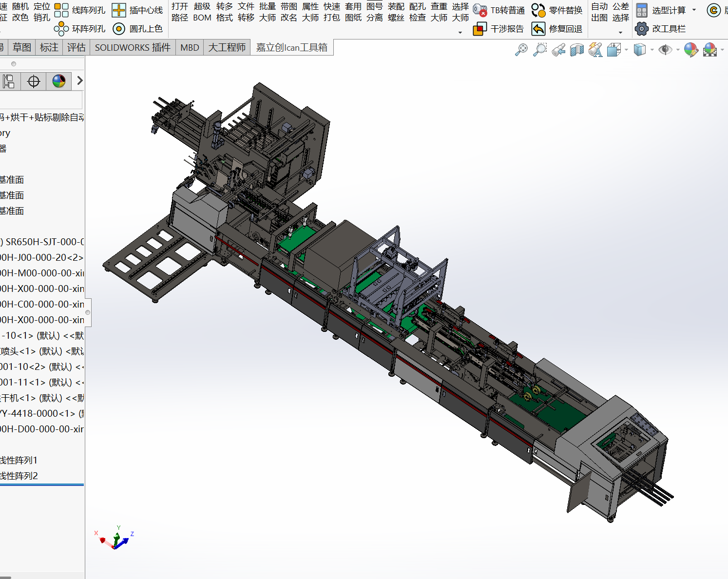This screenshot has width=728, height=579.
Task: Open the ConfigurationManager crosshair tab icon
Action: [x=34, y=81]
